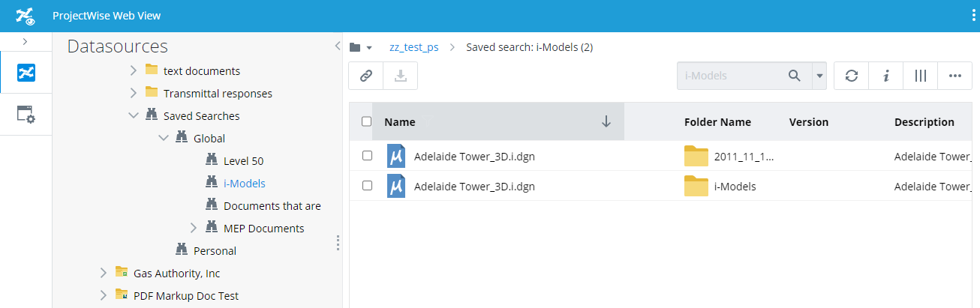
Task: Sort by the Name column header
Action: point(400,122)
